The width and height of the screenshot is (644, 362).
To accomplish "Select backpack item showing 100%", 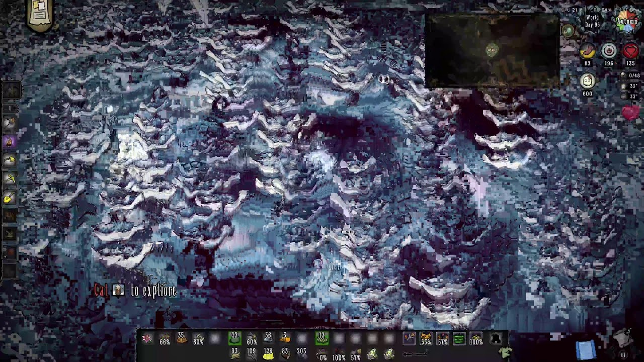I will coord(339,355).
